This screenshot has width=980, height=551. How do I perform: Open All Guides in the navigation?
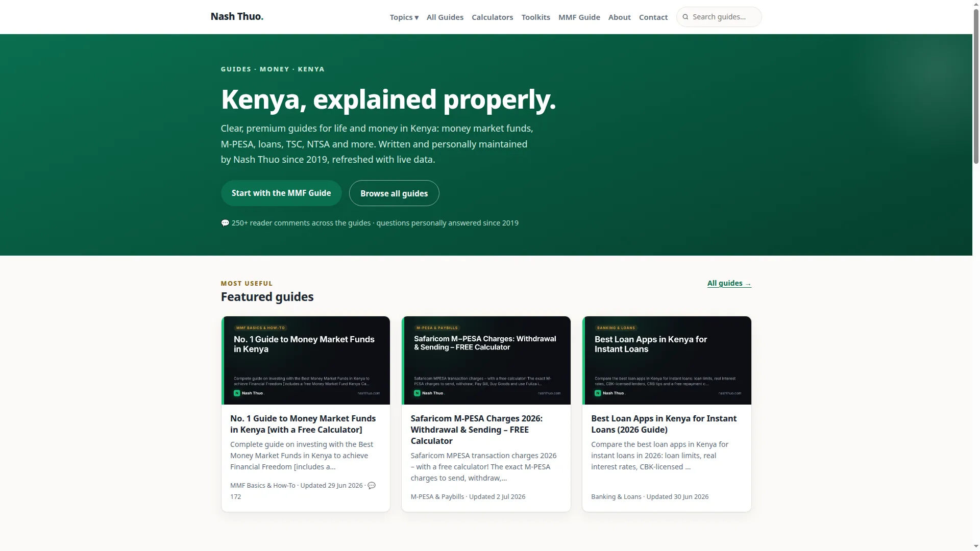point(445,17)
